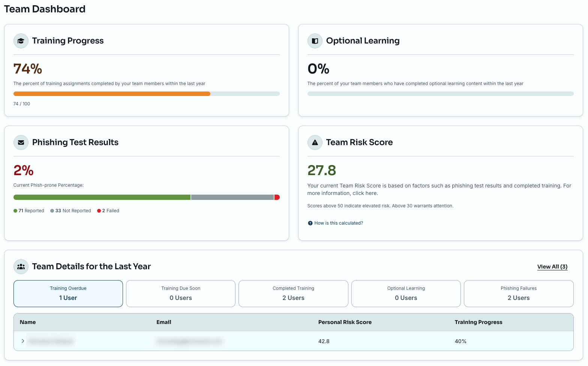Show the Phishing Failures tab
Screen dimensions: 588x366
519,294
